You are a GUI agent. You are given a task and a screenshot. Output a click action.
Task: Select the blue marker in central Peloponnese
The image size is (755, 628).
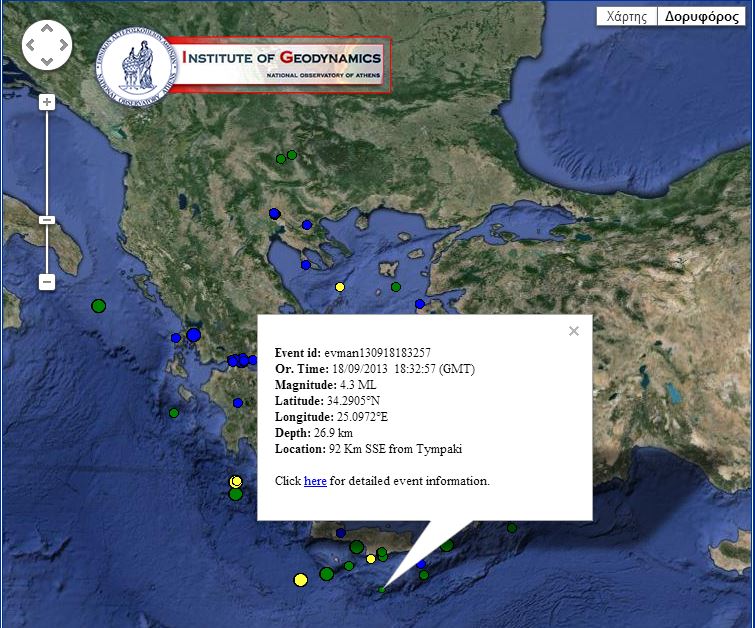238,403
